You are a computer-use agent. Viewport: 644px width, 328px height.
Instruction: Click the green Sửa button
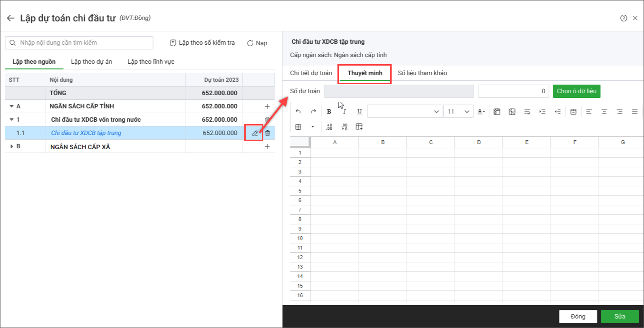pyautogui.click(x=619, y=317)
